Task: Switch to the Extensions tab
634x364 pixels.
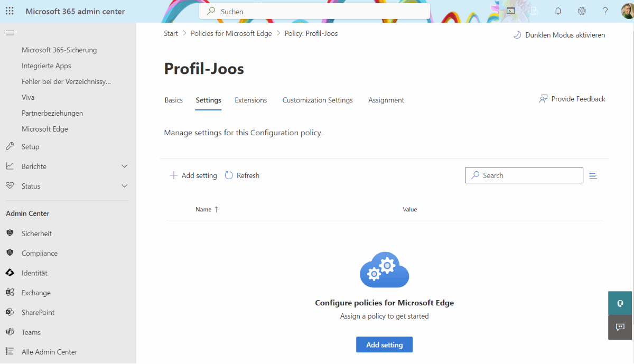Action: click(250, 100)
